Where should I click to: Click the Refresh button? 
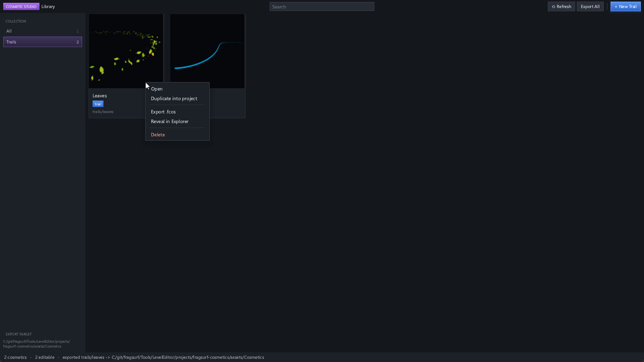[x=561, y=6]
